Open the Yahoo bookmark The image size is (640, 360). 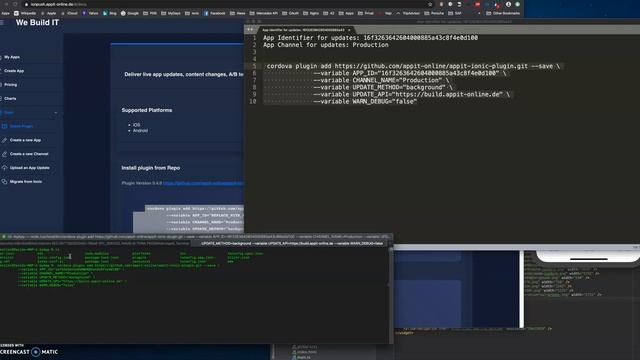click(90, 13)
